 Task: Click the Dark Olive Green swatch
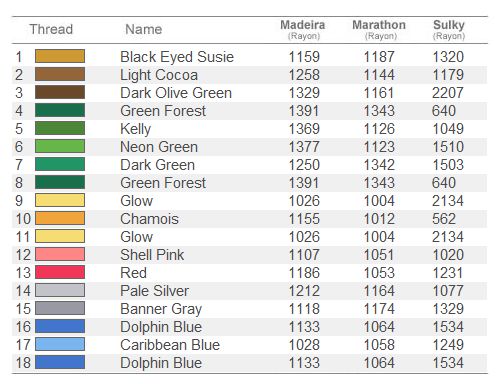[x=60, y=92]
